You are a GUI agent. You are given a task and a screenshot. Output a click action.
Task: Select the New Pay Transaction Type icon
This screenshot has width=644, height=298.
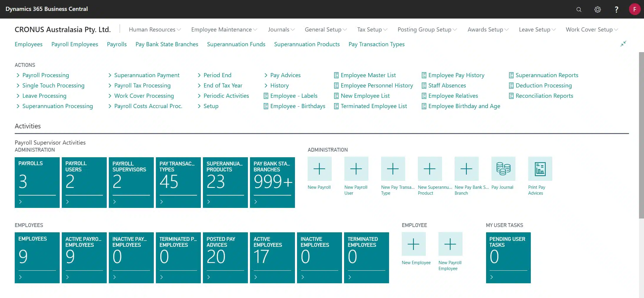click(x=393, y=169)
